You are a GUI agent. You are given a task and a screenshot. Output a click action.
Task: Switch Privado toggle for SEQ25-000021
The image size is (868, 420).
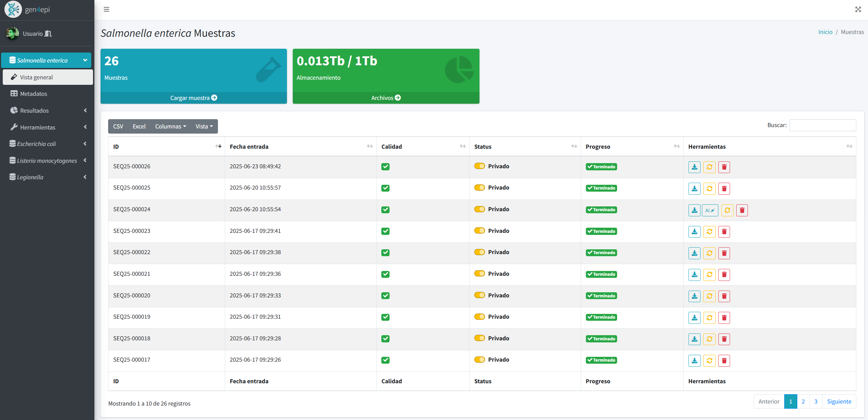pyautogui.click(x=479, y=274)
